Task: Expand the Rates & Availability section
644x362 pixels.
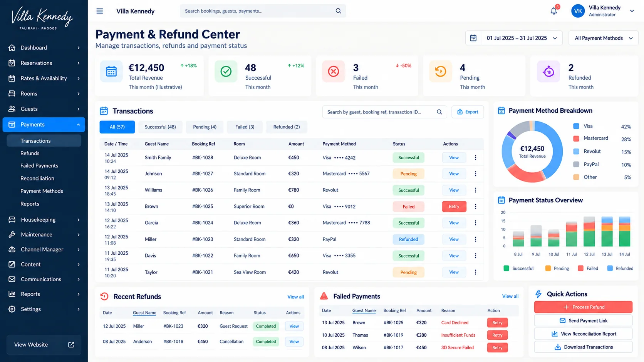Action: [x=78, y=78]
